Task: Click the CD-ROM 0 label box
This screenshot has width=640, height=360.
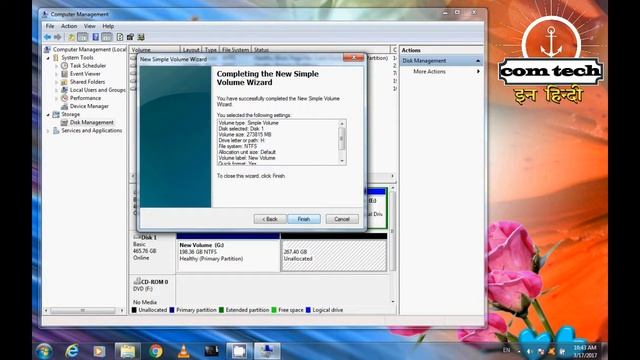Action: [x=153, y=292]
